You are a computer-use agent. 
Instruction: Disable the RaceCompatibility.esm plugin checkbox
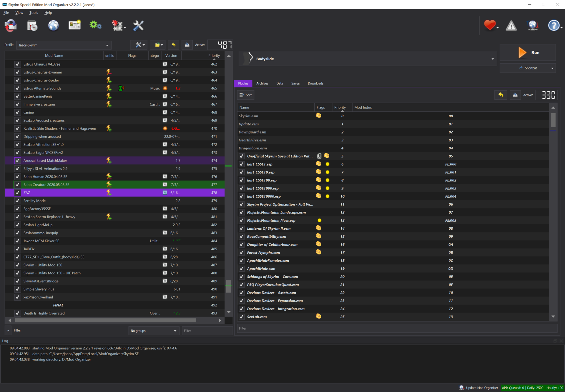click(242, 236)
